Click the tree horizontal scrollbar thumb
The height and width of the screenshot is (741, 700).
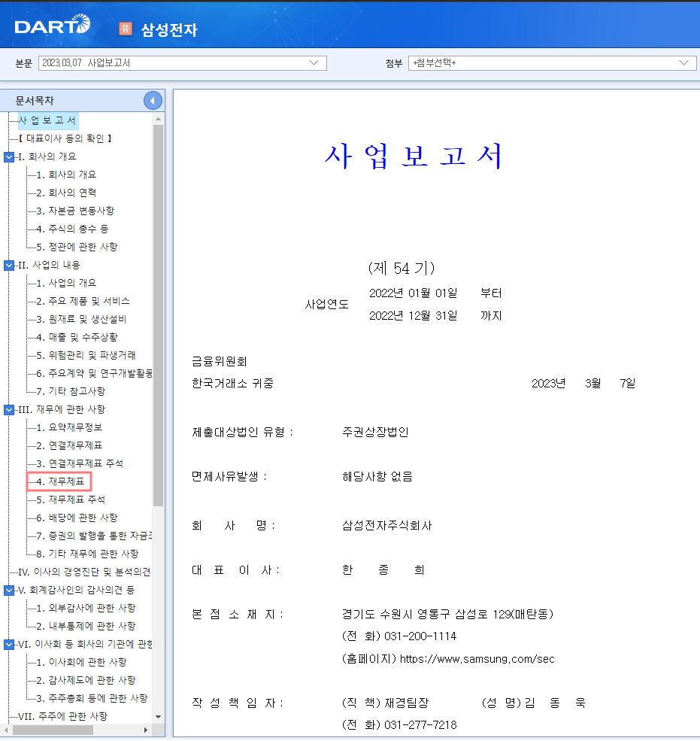point(53,730)
